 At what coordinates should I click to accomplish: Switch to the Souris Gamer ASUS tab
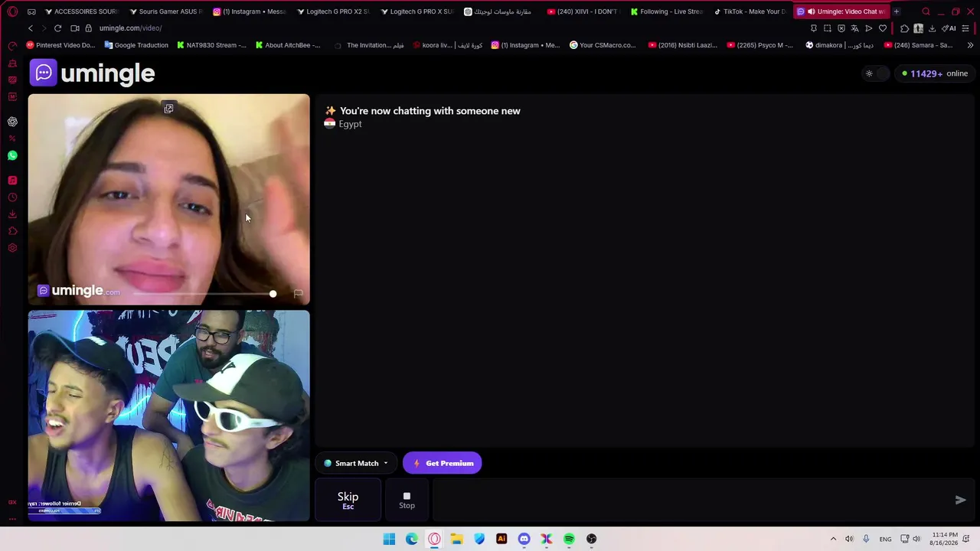(165, 11)
